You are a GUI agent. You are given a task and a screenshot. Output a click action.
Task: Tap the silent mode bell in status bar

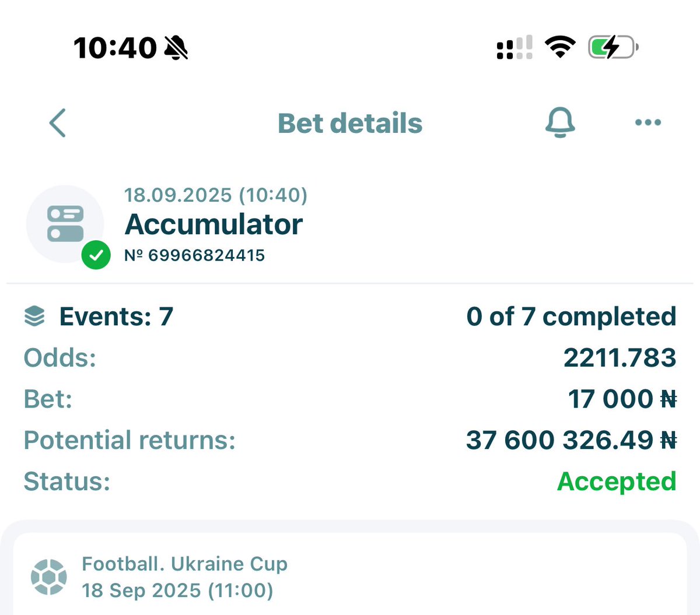176,47
